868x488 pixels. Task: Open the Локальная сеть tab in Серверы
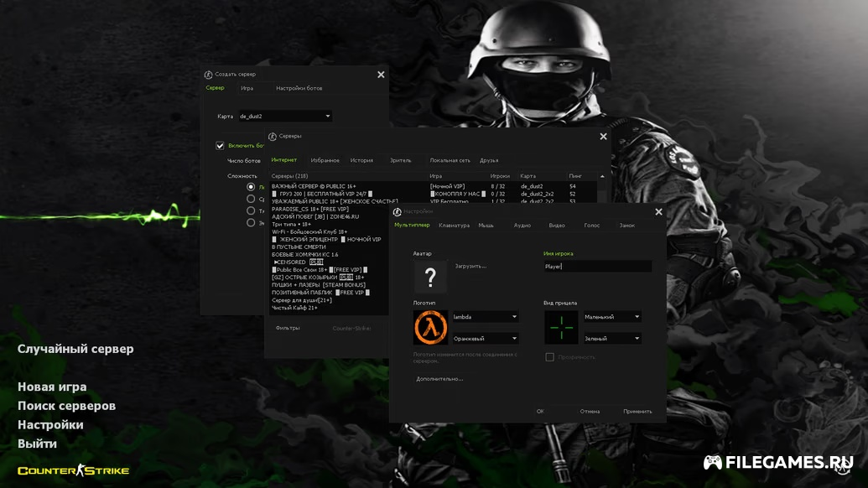450,160
